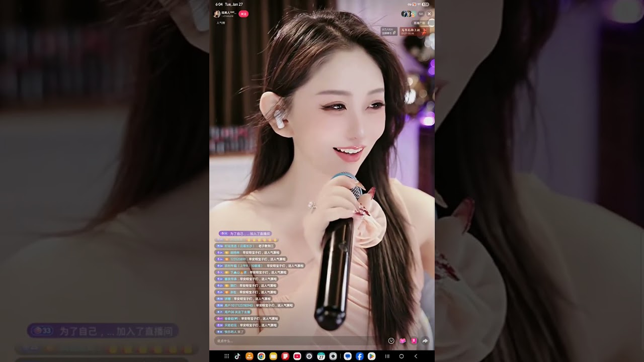Select comment from 用户1017123780945

click(x=254, y=305)
